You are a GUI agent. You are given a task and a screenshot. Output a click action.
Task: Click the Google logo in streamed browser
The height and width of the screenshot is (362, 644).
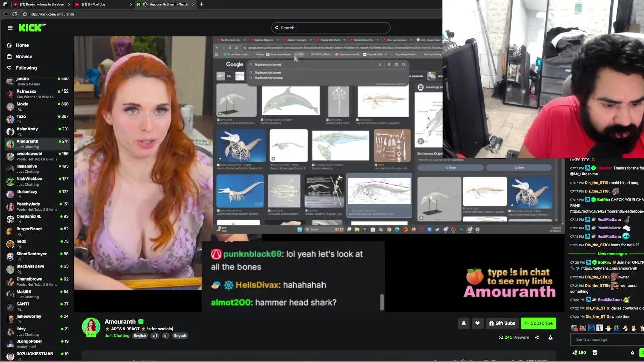click(x=234, y=64)
